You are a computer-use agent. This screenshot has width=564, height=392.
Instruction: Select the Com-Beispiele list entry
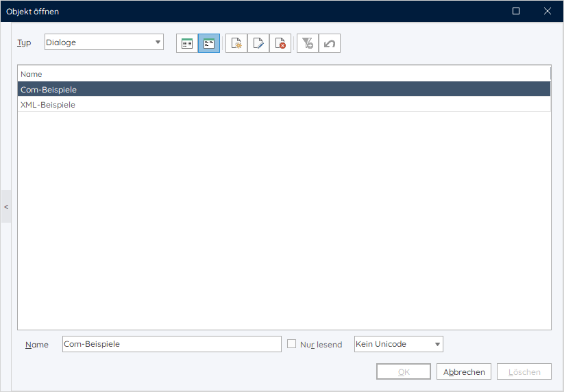pyautogui.click(x=49, y=90)
